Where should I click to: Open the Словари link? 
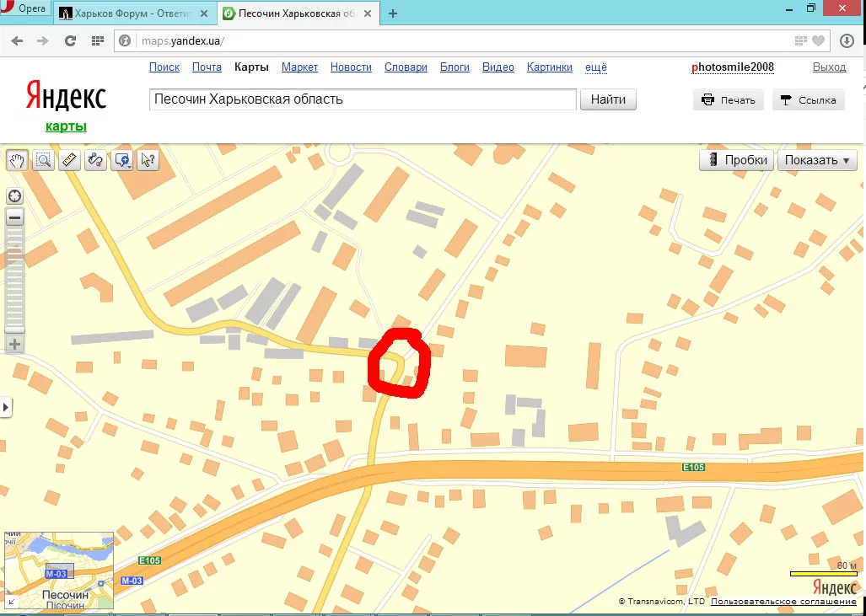point(406,67)
